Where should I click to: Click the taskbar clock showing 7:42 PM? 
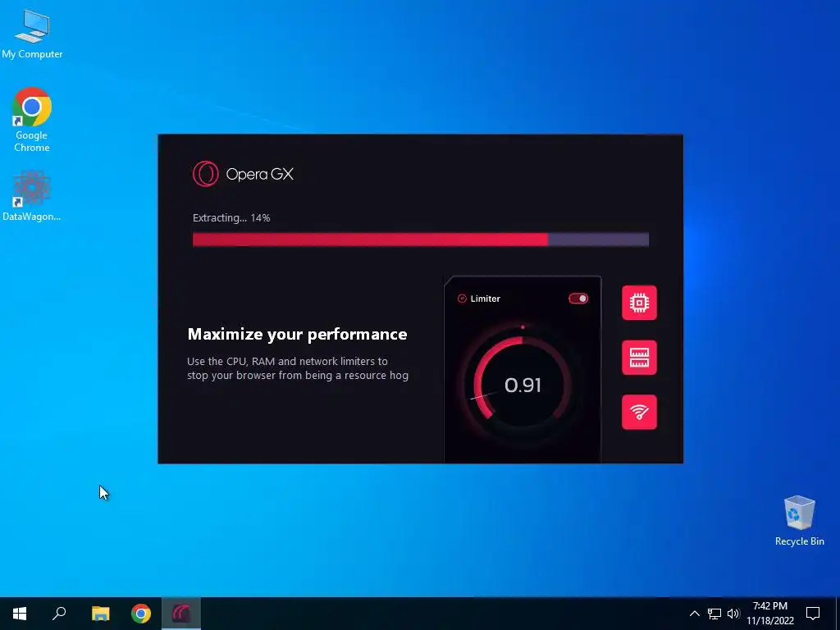(x=770, y=614)
